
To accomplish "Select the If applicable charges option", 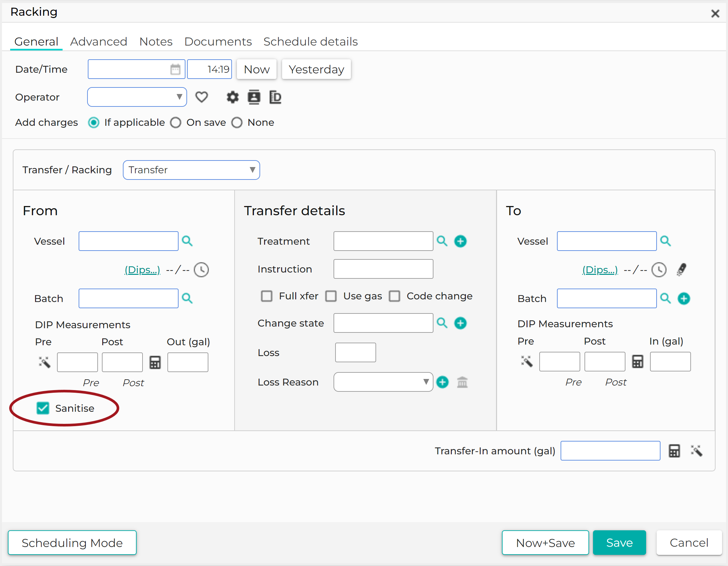I will tap(94, 123).
